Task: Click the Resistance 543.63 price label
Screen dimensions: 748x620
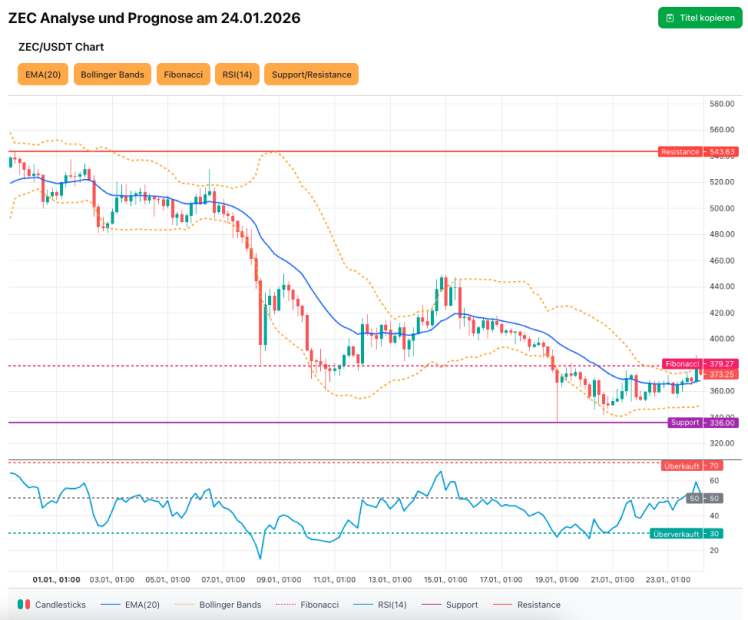Action: (x=697, y=152)
